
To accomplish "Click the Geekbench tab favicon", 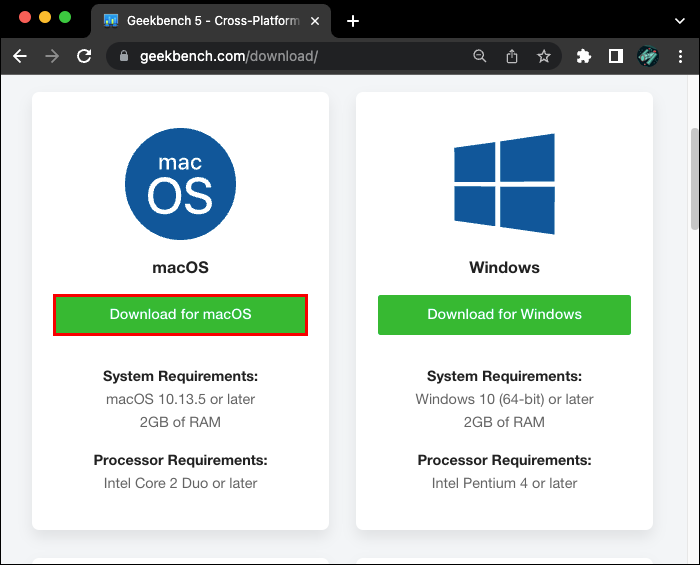I will click(x=111, y=21).
